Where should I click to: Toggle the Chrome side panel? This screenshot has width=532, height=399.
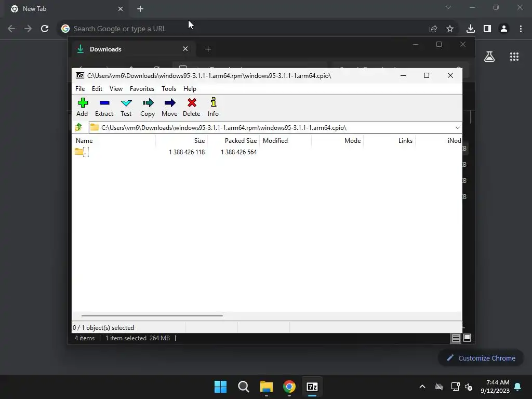(x=487, y=29)
